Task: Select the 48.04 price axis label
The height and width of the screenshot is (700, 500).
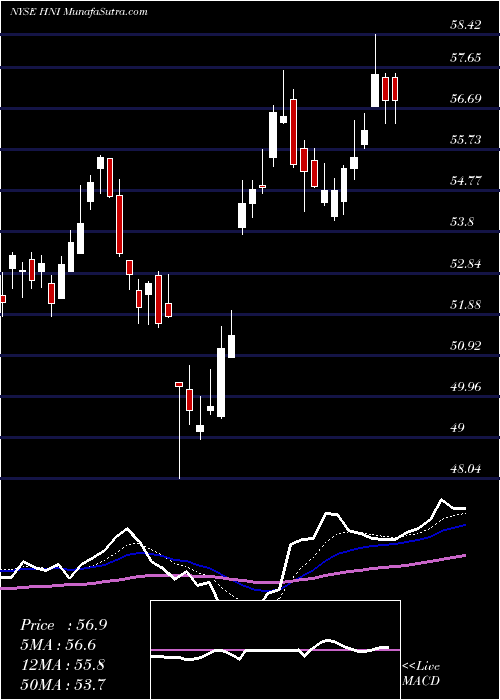Action: (465, 469)
